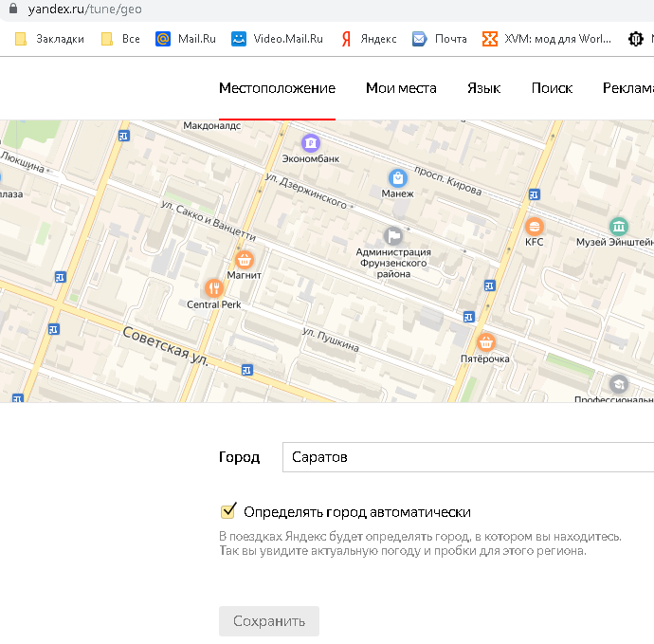Select the Местоположение tab
Image resolution: width=654 pixels, height=644 pixels.
[x=277, y=88]
